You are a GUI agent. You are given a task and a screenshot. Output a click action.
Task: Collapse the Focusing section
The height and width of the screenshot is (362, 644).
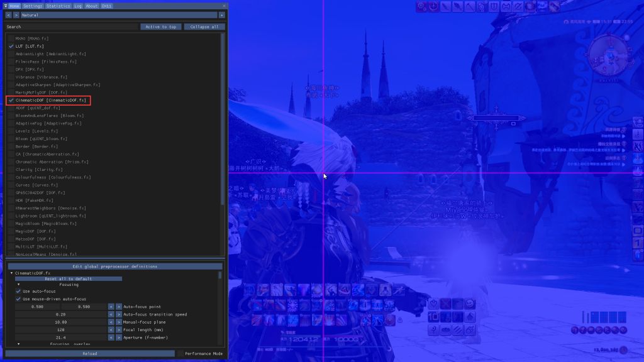(x=19, y=285)
